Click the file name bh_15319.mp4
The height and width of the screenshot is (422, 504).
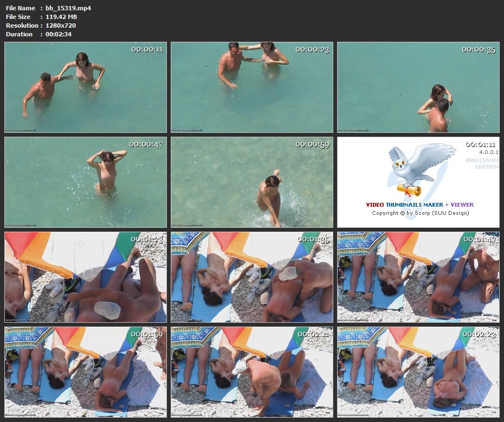pos(68,8)
